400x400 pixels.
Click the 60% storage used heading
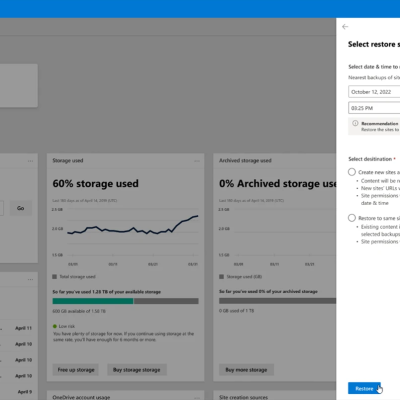95,183
